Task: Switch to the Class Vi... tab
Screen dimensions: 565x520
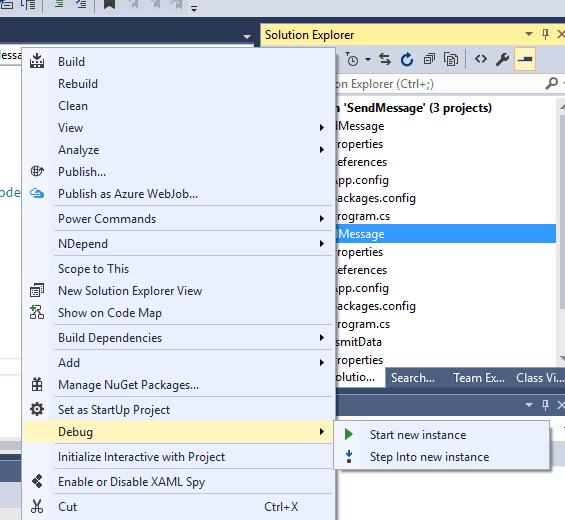Action: pos(540,378)
